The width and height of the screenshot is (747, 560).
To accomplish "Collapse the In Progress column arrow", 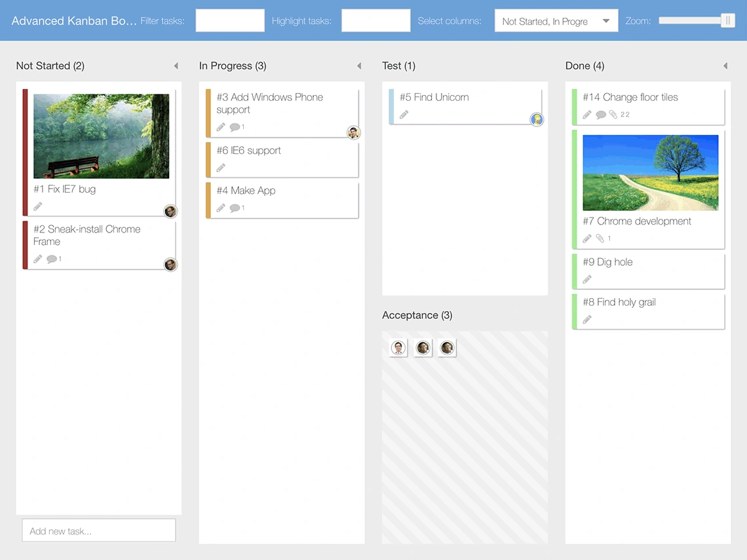I will (x=359, y=65).
